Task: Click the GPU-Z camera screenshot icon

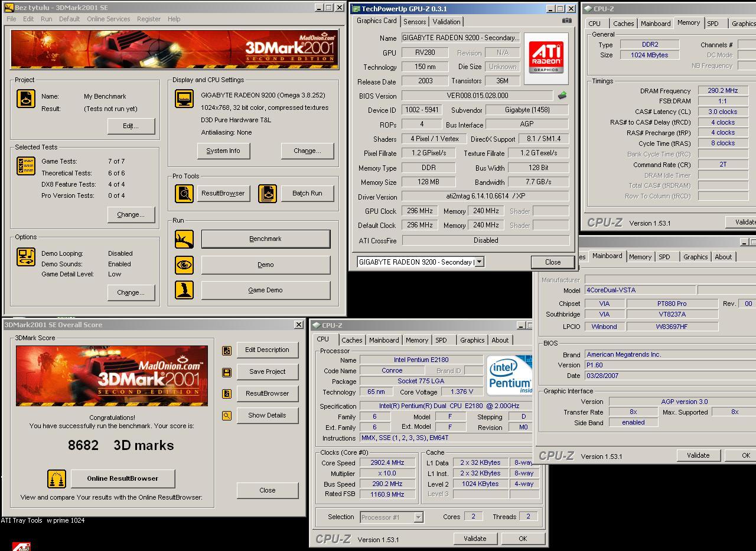Action: [x=567, y=21]
